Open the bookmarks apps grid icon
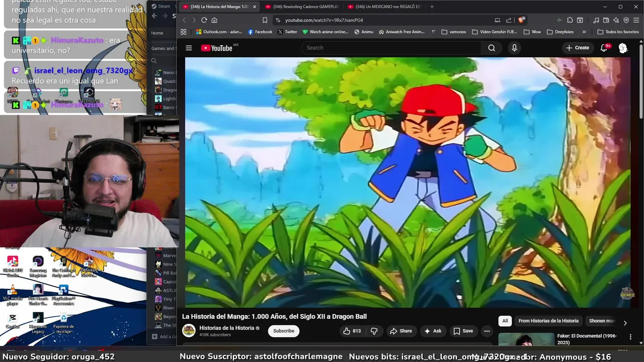The height and width of the screenshot is (362, 644). pyautogui.click(x=184, y=32)
